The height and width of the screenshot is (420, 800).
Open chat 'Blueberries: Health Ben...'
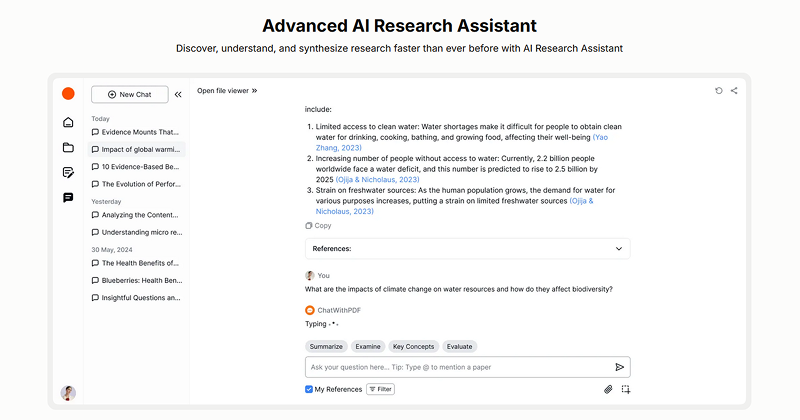point(136,281)
